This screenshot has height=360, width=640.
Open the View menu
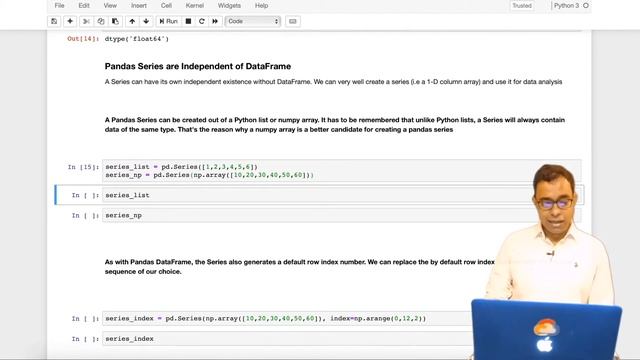[110, 6]
